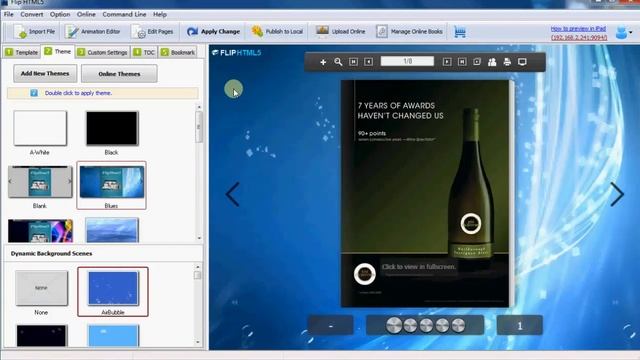Select the Theme tab
The height and width of the screenshot is (360, 640).
point(58,51)
